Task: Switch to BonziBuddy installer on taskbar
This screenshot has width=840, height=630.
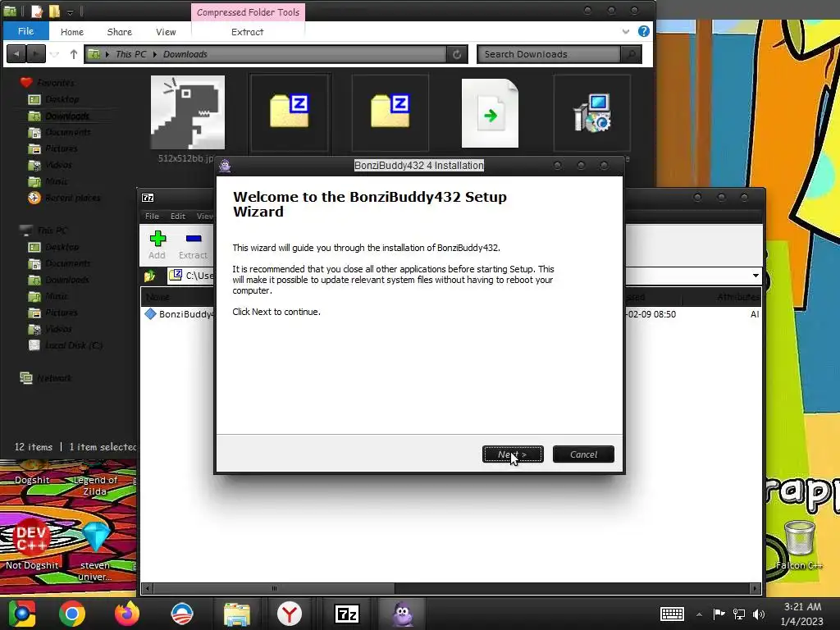Action: (403, 614)
